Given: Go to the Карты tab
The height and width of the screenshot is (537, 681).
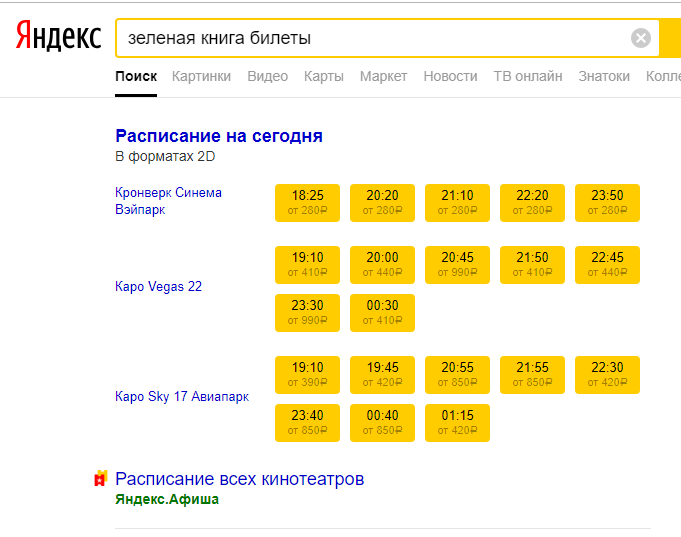Looking at the screenshot, I should click(x=324, y=76).
